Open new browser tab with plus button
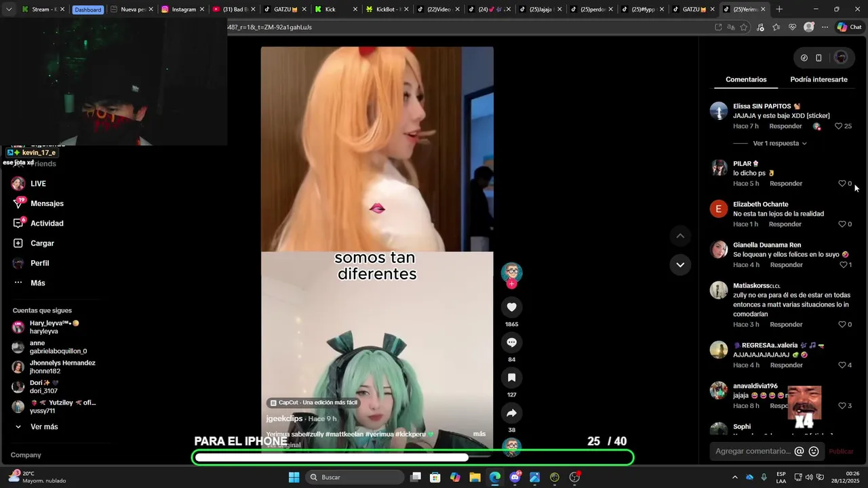Image resolution: width=868 pixels, height=488 pixels. 779,9
